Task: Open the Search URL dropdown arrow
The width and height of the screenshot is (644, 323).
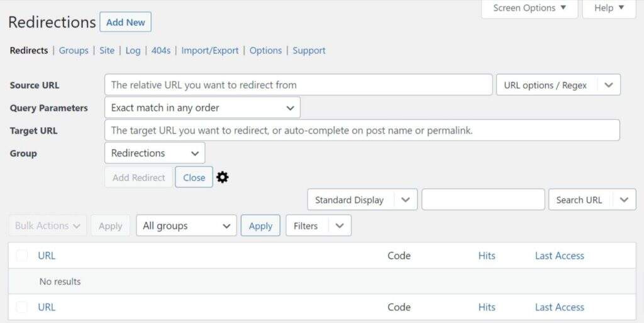Action: [623, 200]
